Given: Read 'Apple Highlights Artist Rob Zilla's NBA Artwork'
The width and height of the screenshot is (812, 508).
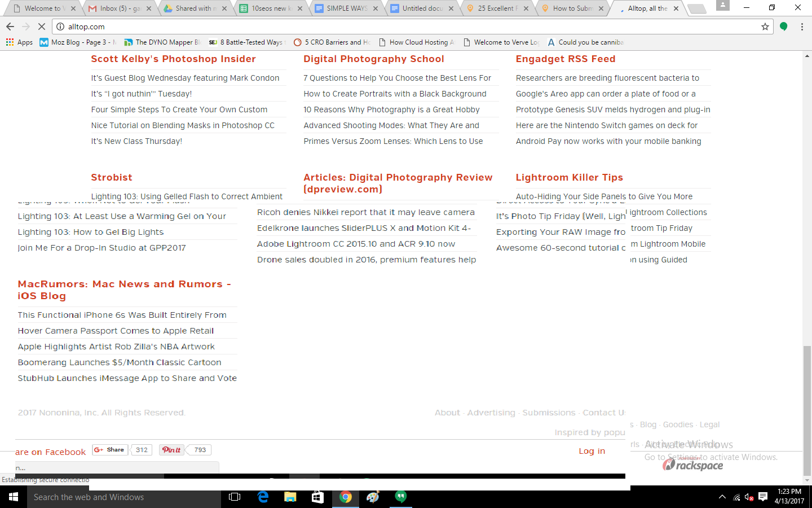Looking at the screenshot, I should pos(116,347).
